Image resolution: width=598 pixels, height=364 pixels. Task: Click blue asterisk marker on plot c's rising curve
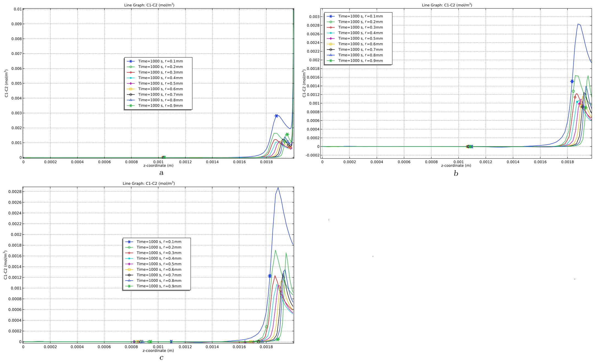click(x=270, y=276)
